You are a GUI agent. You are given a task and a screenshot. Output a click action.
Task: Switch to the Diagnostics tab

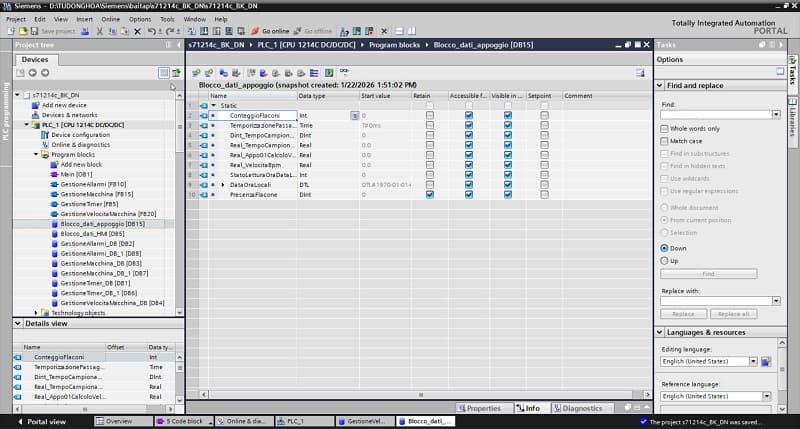point(577,408)
